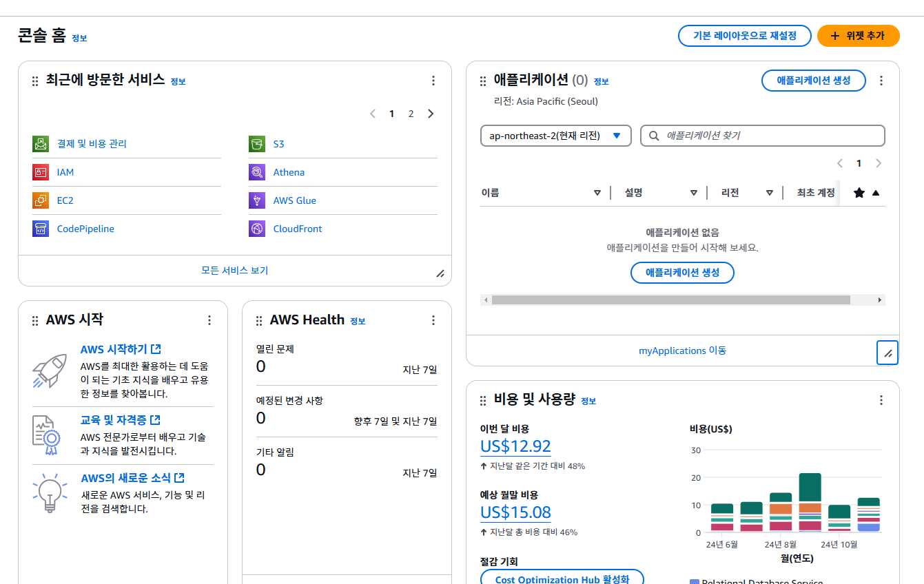Open the 이름 column sort dropdown
The width and height of the screenshot is (924, 584).
597,193
